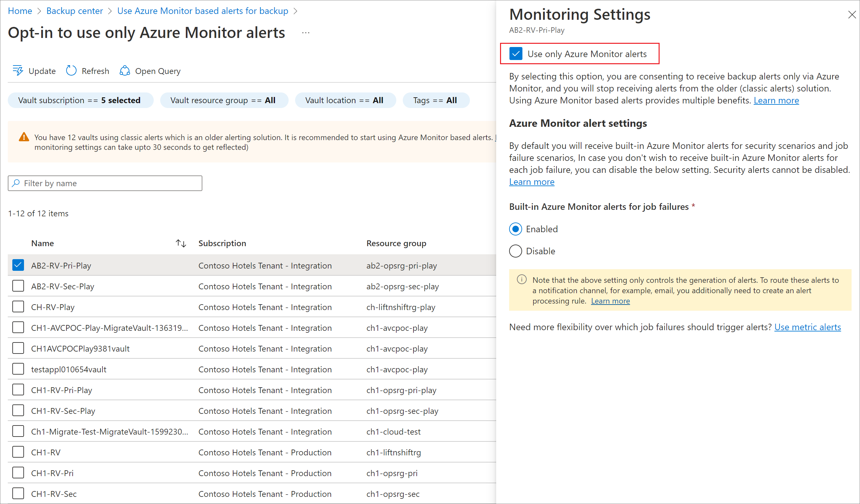Image resolution: width=860 pixels, height=504 pixels.
Task: Enable the Built-in Azure Monitor alerts radio button
Action: point(515,229)
